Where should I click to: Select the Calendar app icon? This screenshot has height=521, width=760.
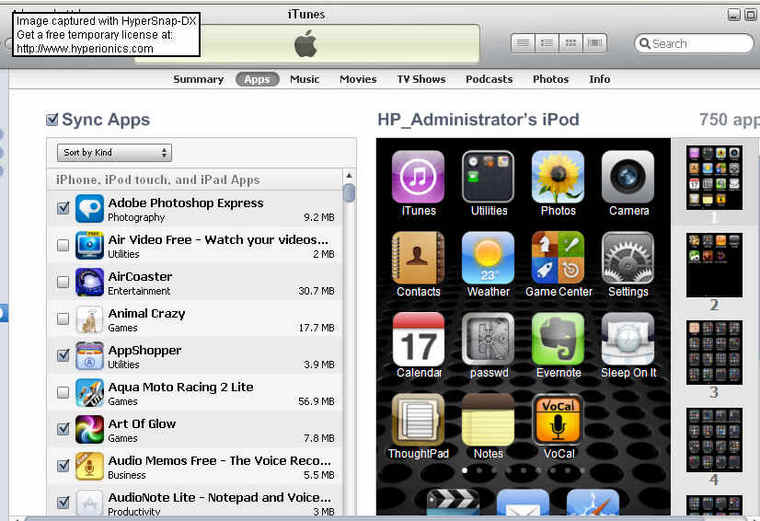(x=418, y=339)
